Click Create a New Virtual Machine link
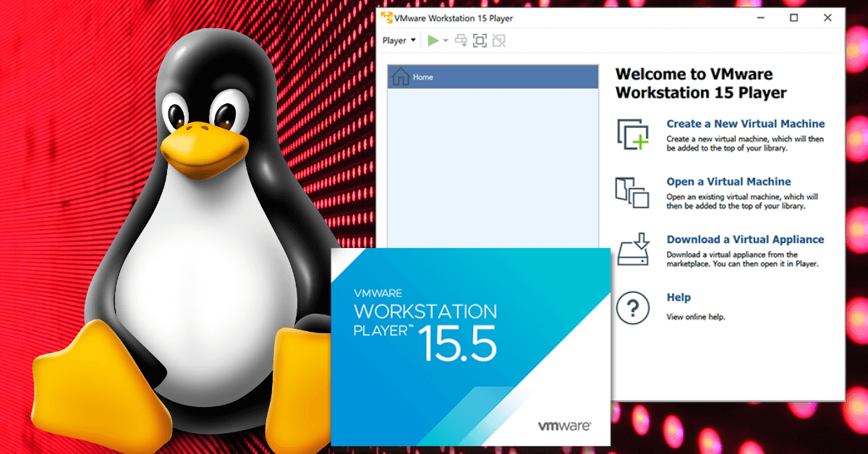Screen dimensions: 868x454 tap(746, 124)
